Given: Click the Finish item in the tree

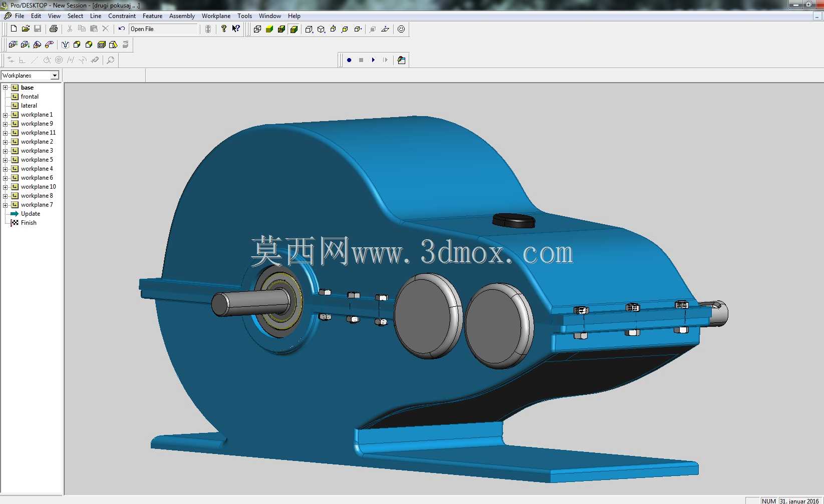Looking at the screenshot, I should click(29, 223).
